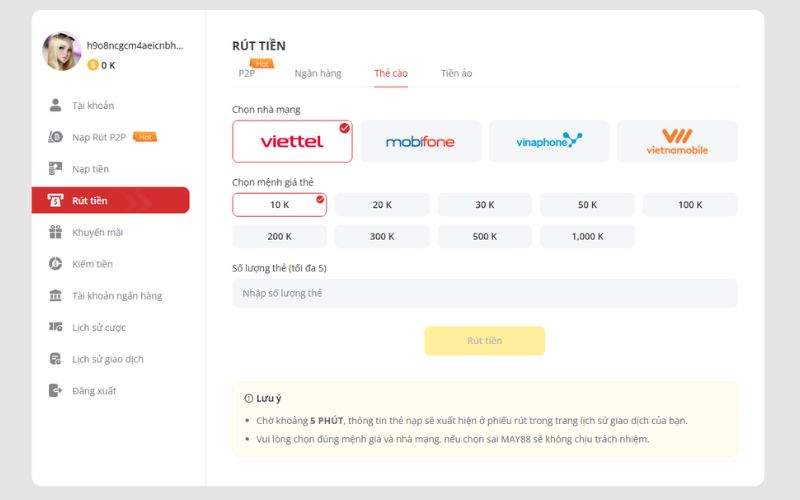Open Tài khoản ngân hàng bank icon
800x500 pixels.
pos(55,296)
